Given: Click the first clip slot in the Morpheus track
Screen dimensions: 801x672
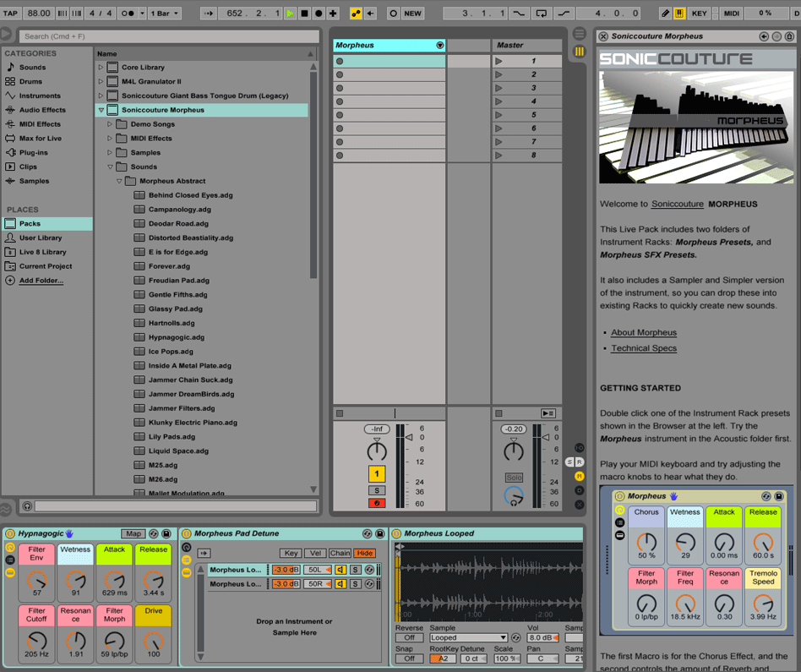Looking at the screenshot, I should [390, 62].
